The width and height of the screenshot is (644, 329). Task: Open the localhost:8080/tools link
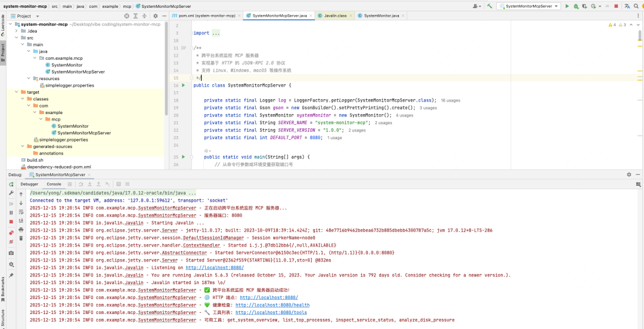click(271, 312)
